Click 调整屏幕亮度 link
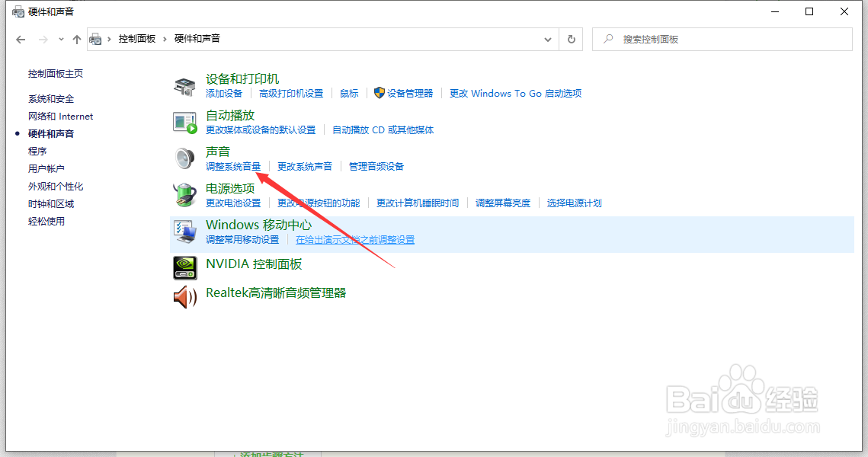 coord(503,203)
